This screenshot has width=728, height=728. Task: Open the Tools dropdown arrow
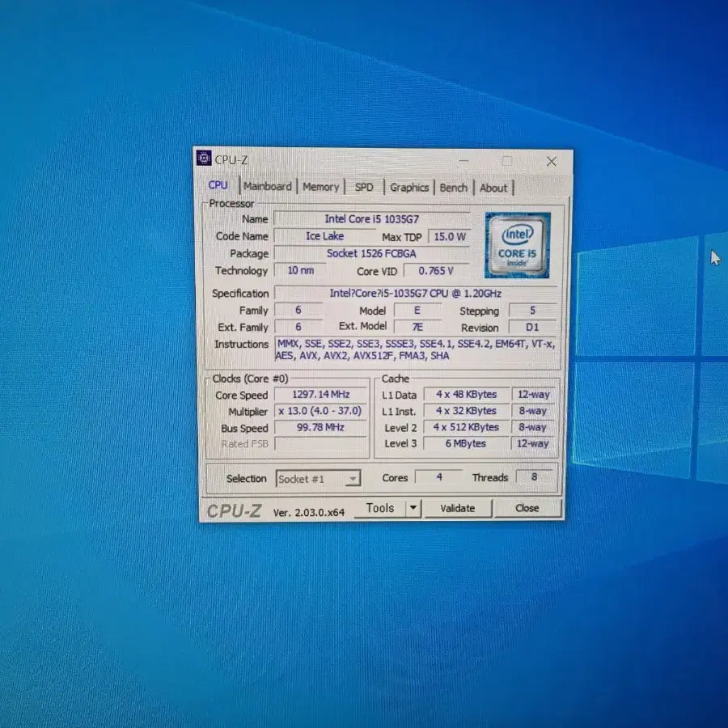pos(413,508)
